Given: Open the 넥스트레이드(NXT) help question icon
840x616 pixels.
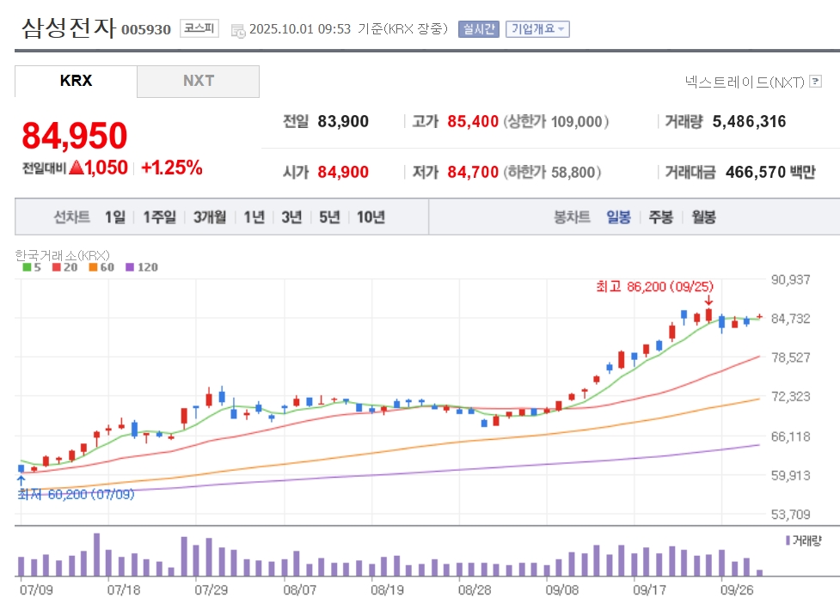Looking at the screenshot, I should [x=816, y=82].
